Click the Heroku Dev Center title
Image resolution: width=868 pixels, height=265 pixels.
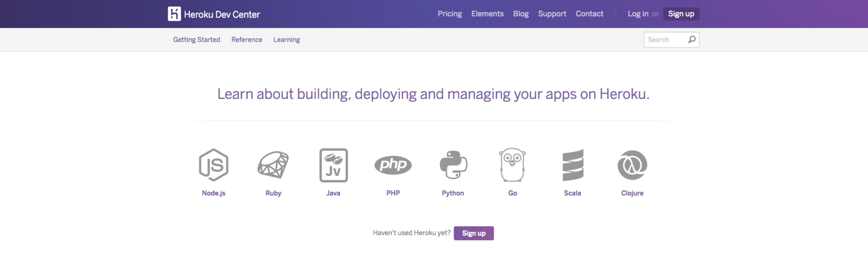pyautogui.click(x=222, y=15)
